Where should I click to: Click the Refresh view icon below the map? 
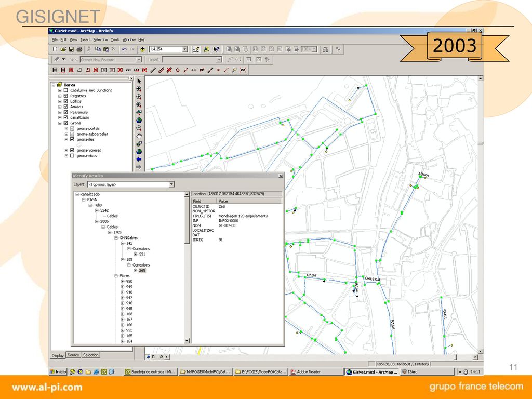[x=161, y=357]
